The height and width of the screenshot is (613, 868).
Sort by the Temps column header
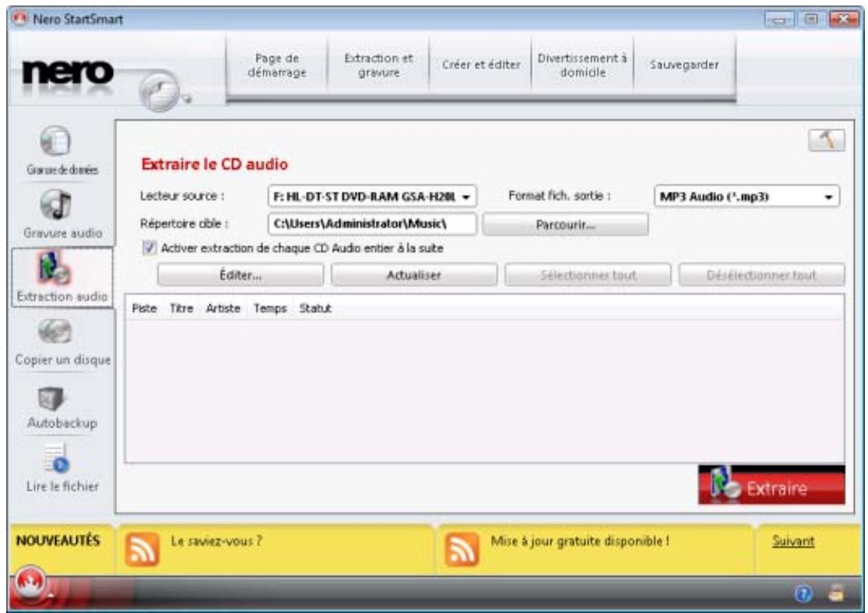click(x=270, y=308)
